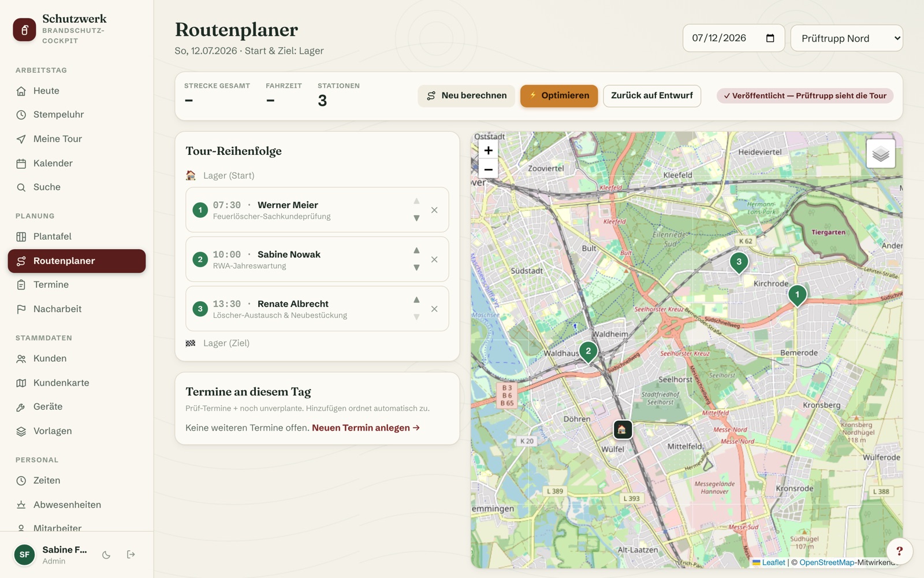Open the Kalender page
Screen dimensions: 924x578
click(x=77, y=163)
